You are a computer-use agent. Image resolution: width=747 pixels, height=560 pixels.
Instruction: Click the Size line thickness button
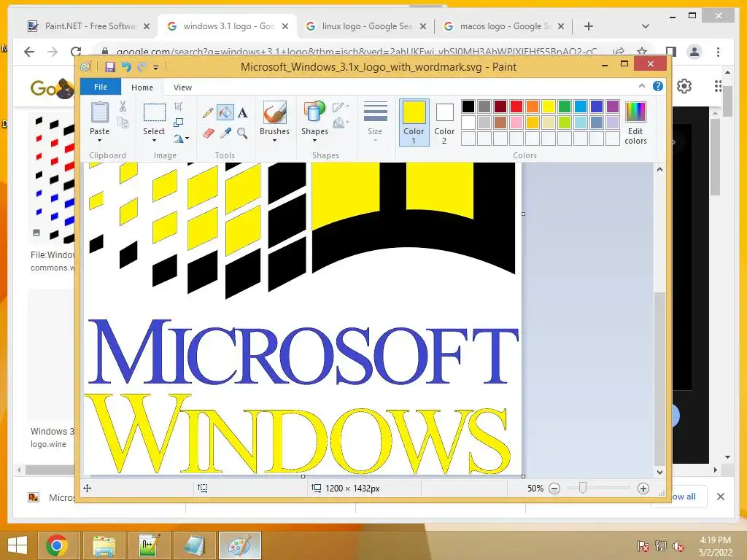(375, 120)
